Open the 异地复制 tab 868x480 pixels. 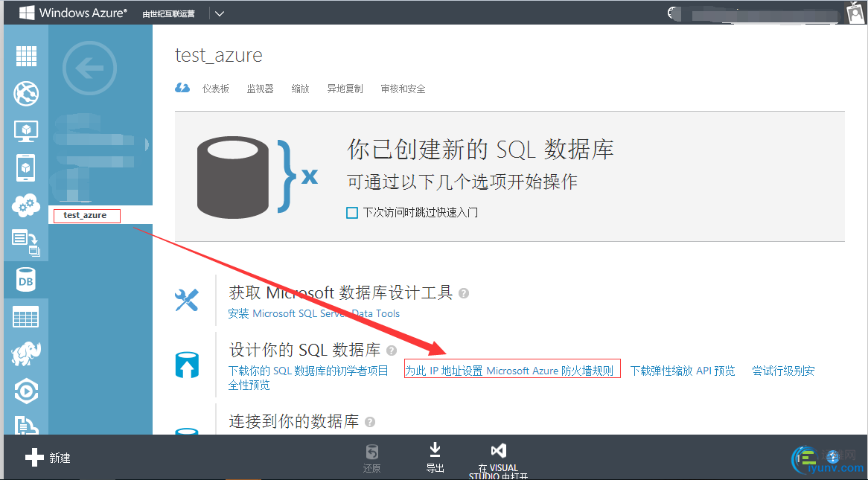click(x=345, y=89)
